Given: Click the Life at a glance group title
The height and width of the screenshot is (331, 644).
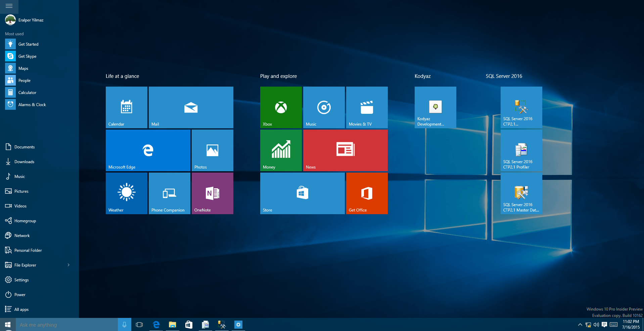Looking at the screenshot, I should pos(122,76).
